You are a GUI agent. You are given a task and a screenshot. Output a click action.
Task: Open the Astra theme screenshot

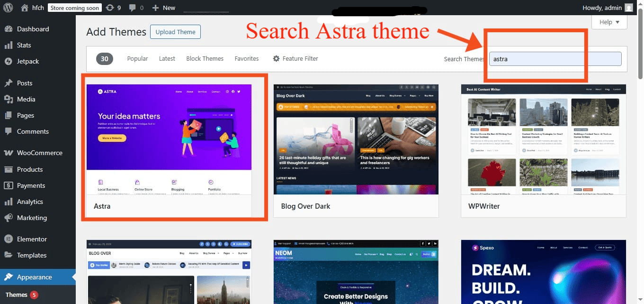tap(169, 139)
